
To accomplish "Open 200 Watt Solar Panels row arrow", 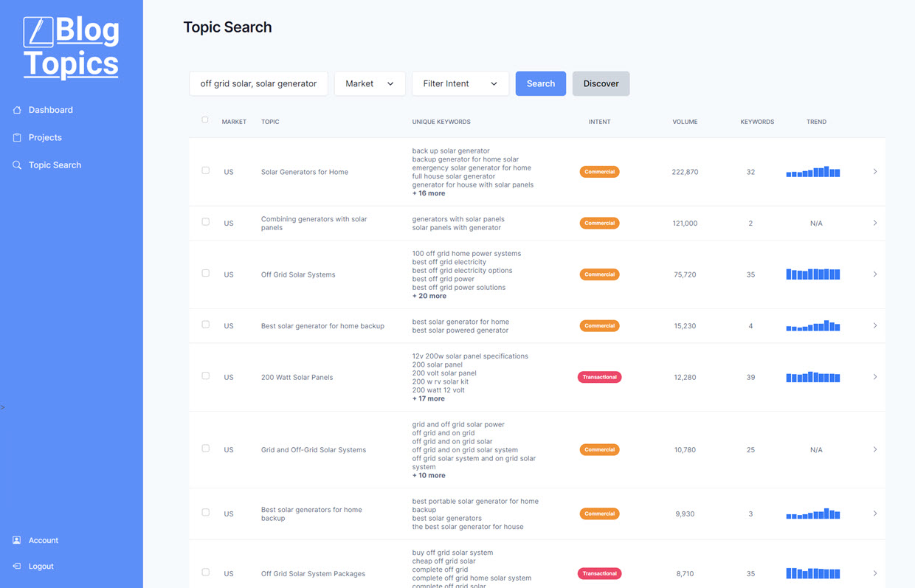I will click(x=874, y=377).
